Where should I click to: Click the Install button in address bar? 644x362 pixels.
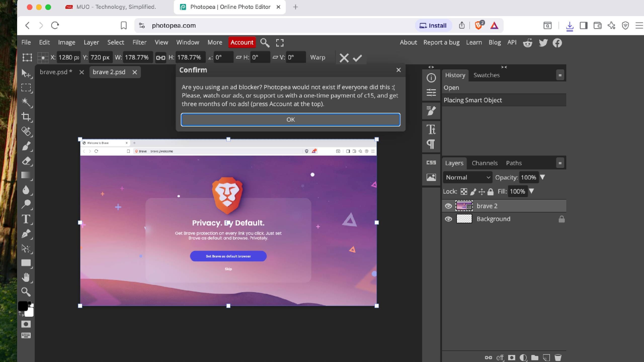coord(433,26)
